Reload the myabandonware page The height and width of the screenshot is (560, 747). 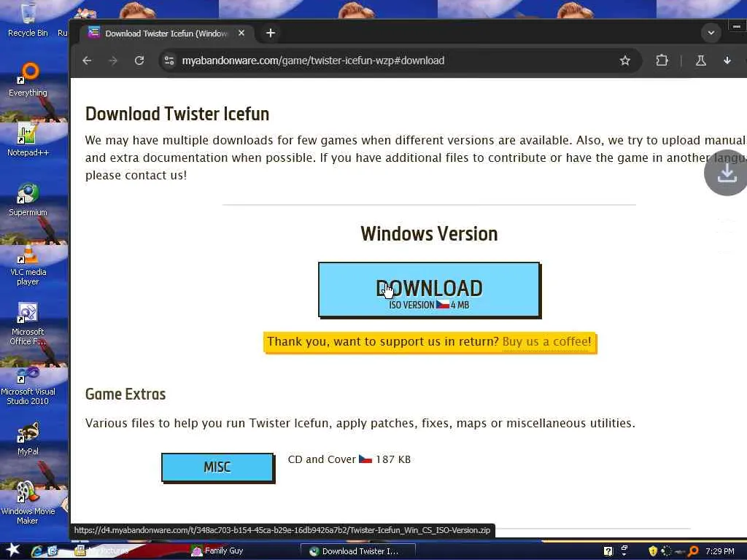click(139, 61)
